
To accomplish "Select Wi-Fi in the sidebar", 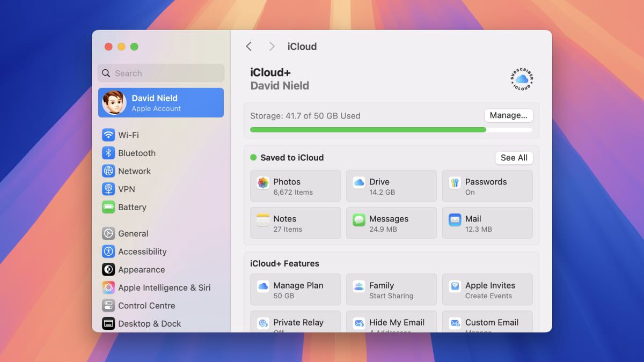I will coord(128,135).
